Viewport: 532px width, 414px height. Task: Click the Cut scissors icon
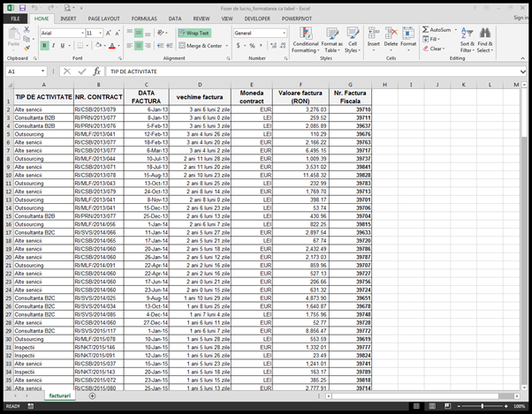[x=27, y=30]
